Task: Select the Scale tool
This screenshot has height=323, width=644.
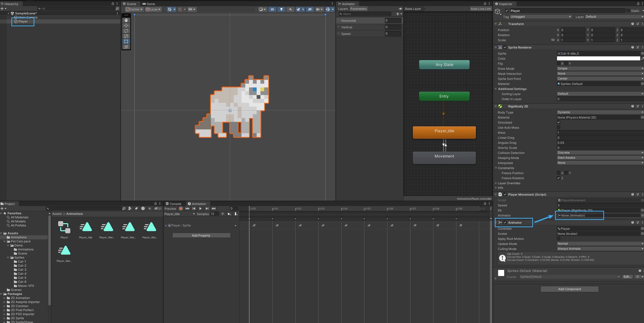Action: (126, 36)
